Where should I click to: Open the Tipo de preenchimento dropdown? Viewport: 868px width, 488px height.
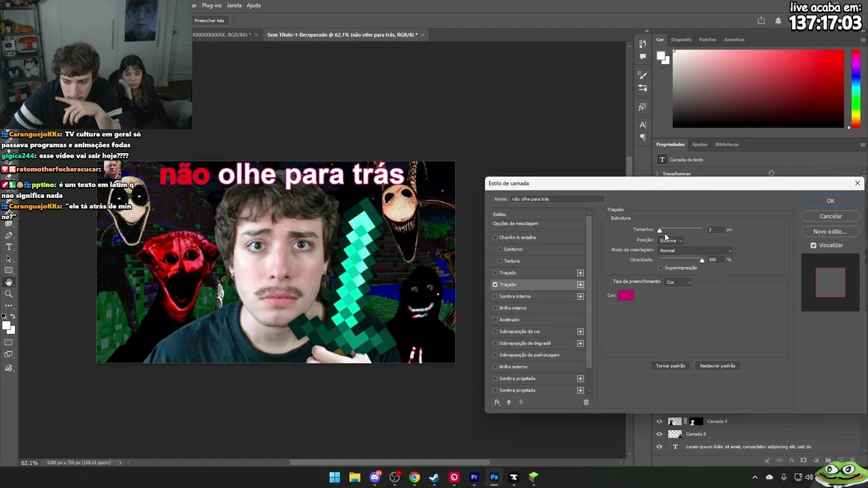click(678, 282)
